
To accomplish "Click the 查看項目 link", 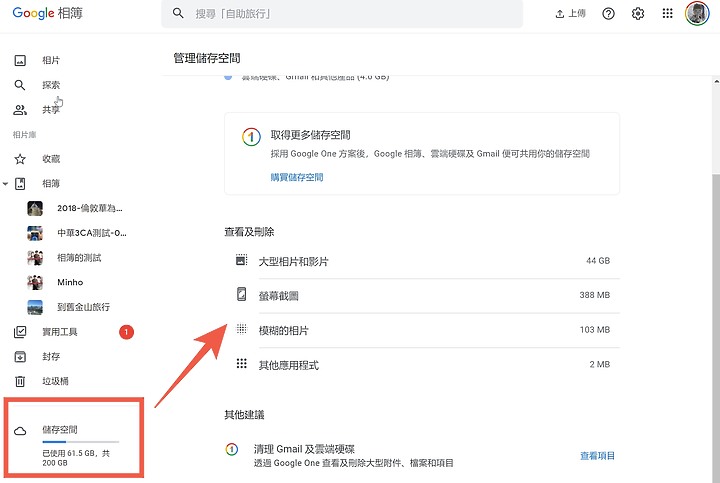I will [x=597, y=456].
